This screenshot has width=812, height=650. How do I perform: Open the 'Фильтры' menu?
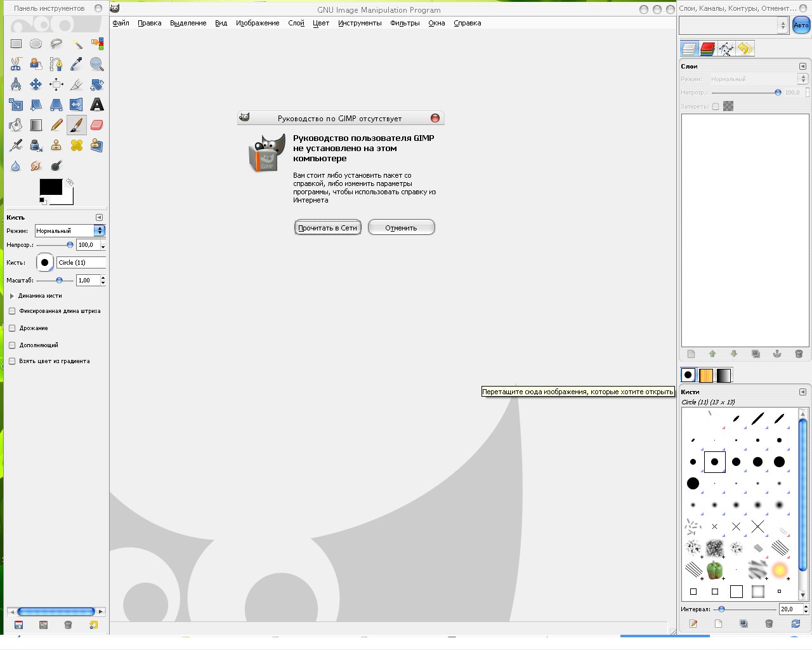405,23
